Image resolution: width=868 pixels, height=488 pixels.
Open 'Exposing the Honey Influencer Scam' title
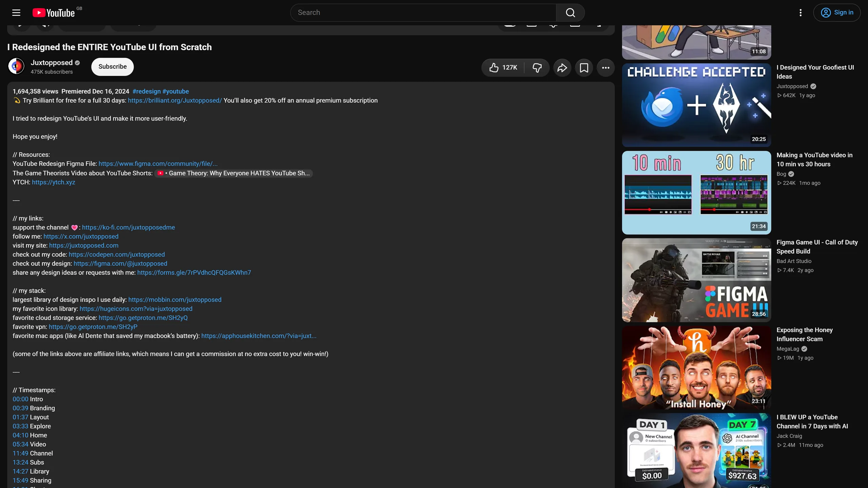pos(805,334)
